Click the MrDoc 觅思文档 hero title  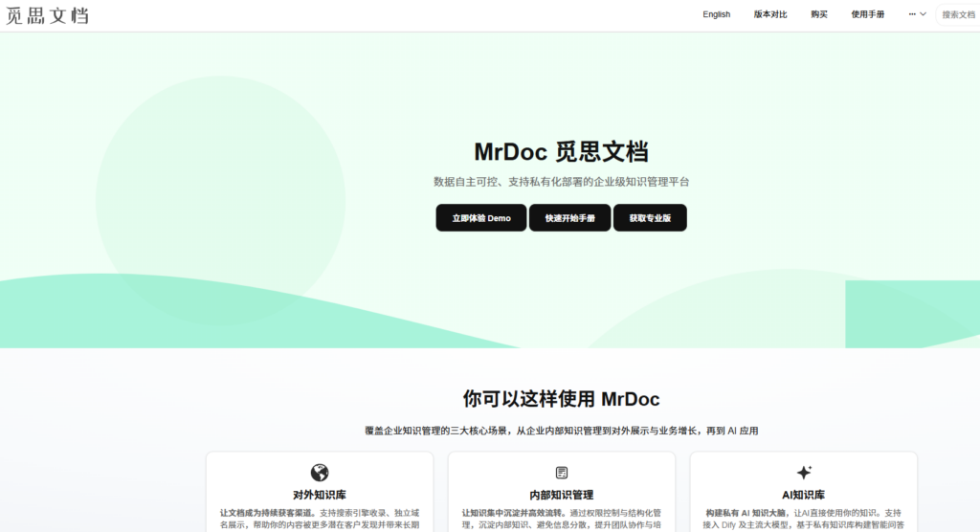[x=561, y=152]
